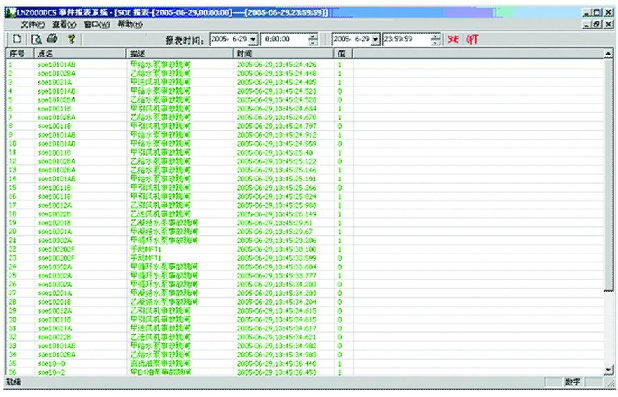Click the yellow question mark help icon

coord(71,39)
